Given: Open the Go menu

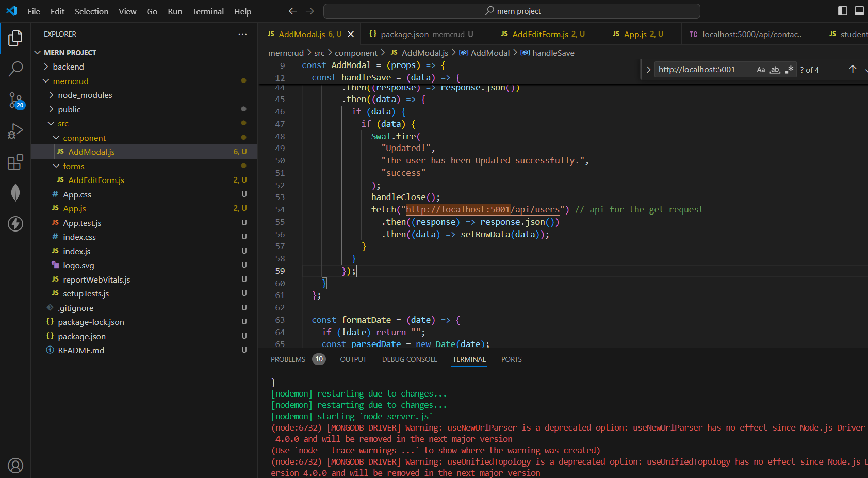Looking at the screenshot, I should (152, 11).
